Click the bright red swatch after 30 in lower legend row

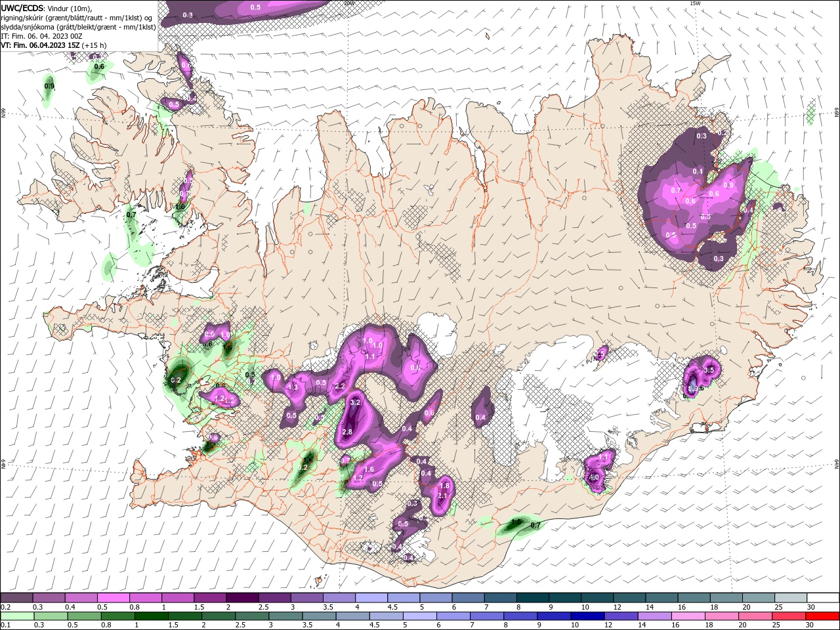pos(823,616)
